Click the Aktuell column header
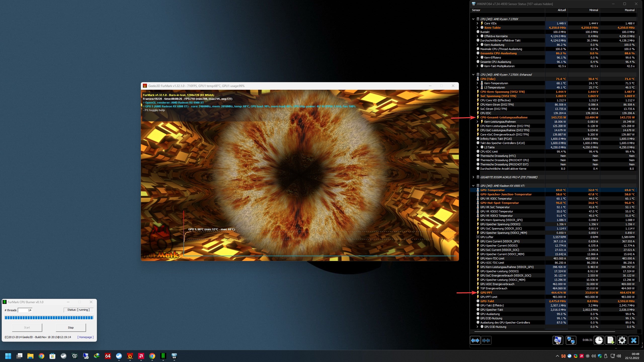Viewport: 644px width, 362px height. point(561,10)
